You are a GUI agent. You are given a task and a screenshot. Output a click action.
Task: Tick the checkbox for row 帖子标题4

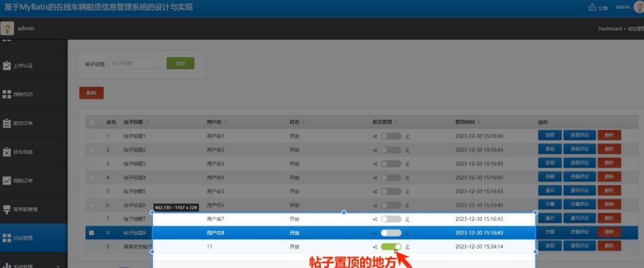[92, 178]
